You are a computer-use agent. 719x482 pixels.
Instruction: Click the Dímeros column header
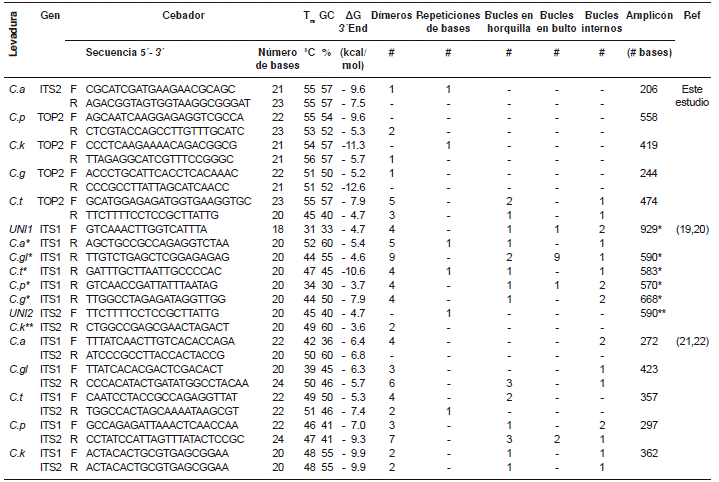(x=390, y=17)
